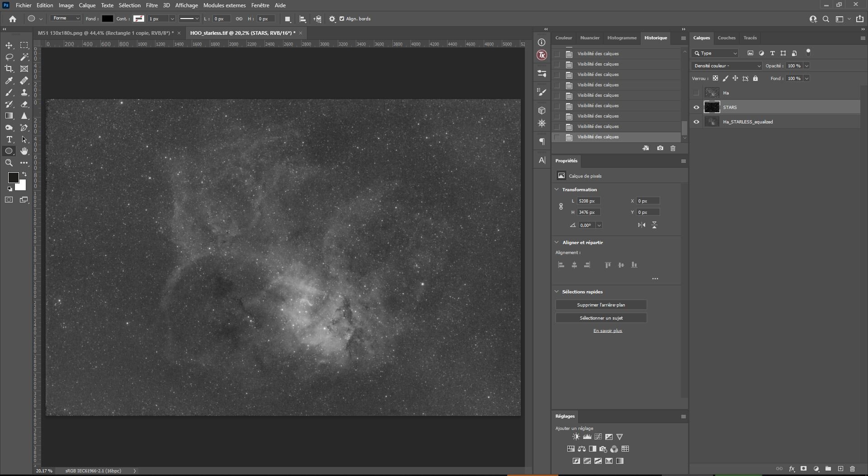Click Supprimer l'arrière-plan button
This screenshot has height=476, width=868.
click(601, 305)
